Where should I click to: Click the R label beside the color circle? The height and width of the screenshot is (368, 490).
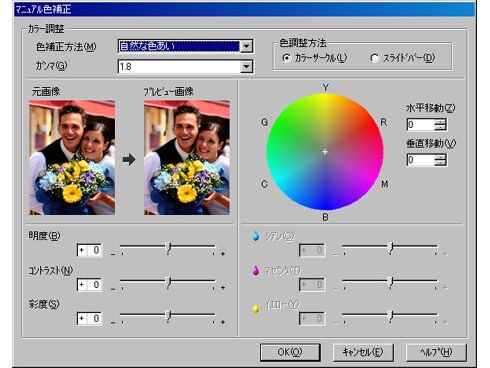[x=384, y=123]
